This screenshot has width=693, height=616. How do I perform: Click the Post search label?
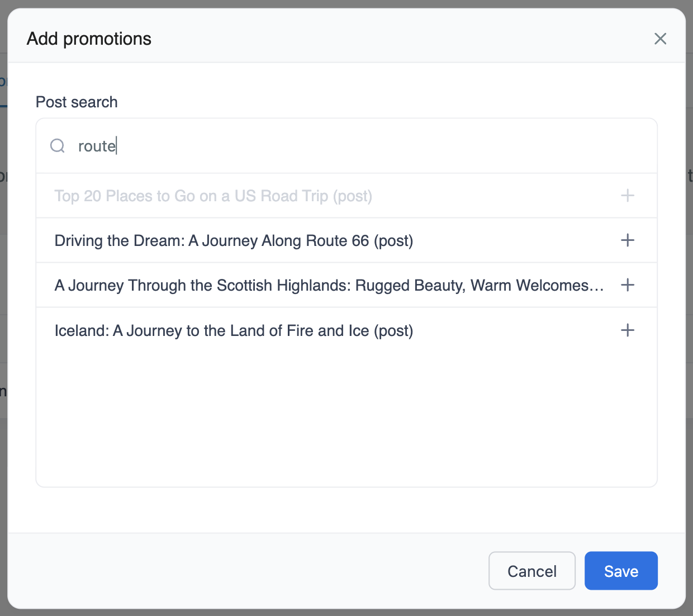click(x=77, y=102)
